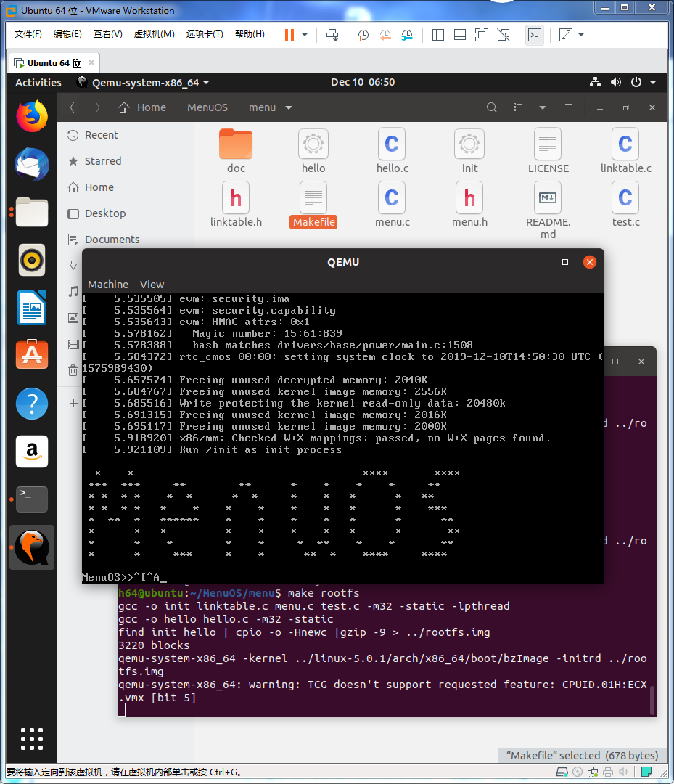Revert to previous snapshot icon
674x784 pixels.
pyautogui.click(x=385, y=35)
